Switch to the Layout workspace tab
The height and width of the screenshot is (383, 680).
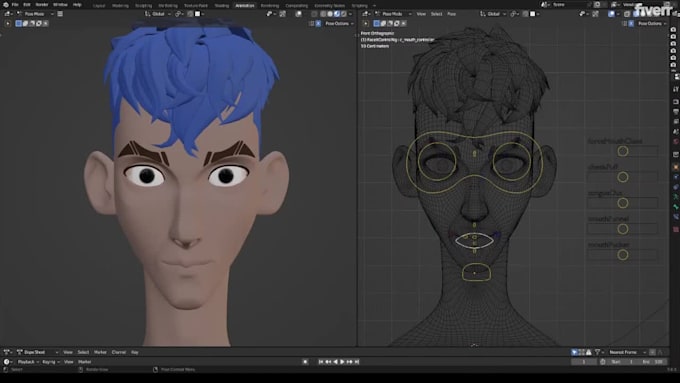coord(99,6)
